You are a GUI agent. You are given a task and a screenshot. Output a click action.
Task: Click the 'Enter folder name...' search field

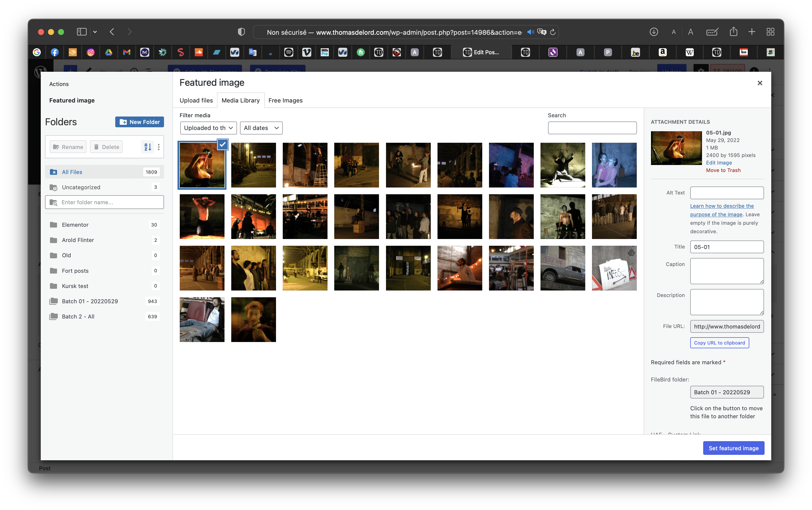coord(104,202)
